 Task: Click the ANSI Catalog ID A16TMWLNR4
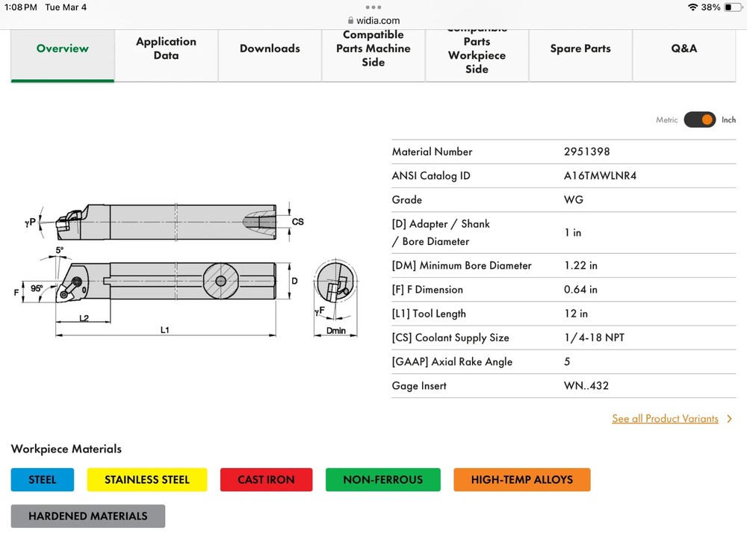click(601, 175)
